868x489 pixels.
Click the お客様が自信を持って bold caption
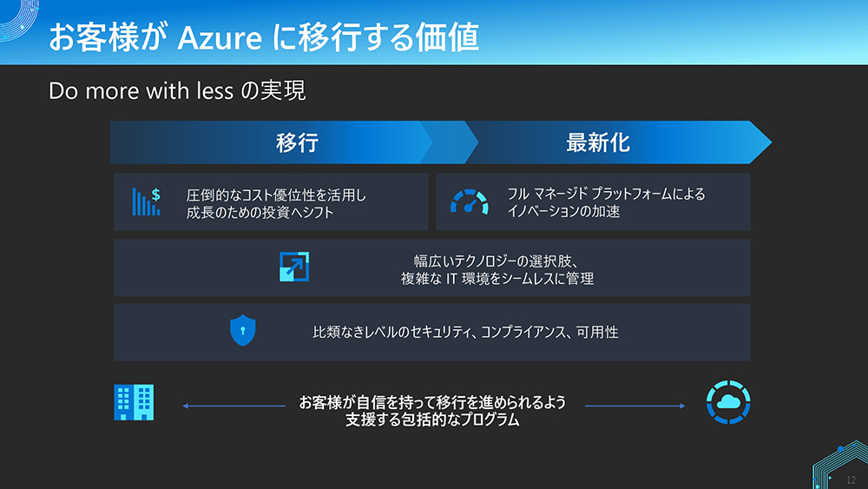click(x=432, y=402)
